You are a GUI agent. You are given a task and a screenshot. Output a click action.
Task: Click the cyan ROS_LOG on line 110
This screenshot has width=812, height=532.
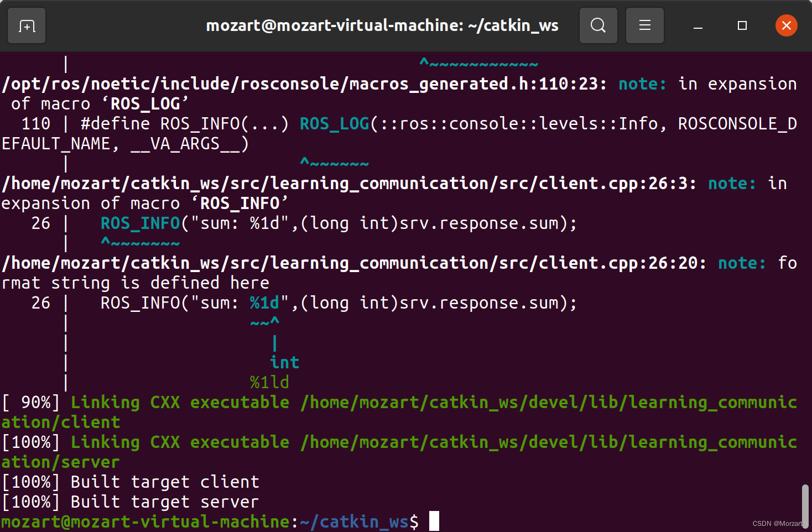coord(334,124)
